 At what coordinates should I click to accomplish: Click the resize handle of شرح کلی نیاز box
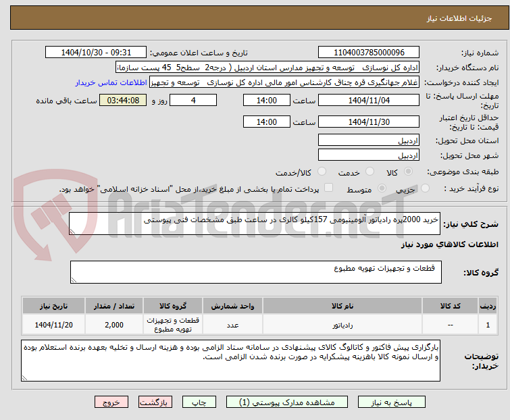pos(72,232)
